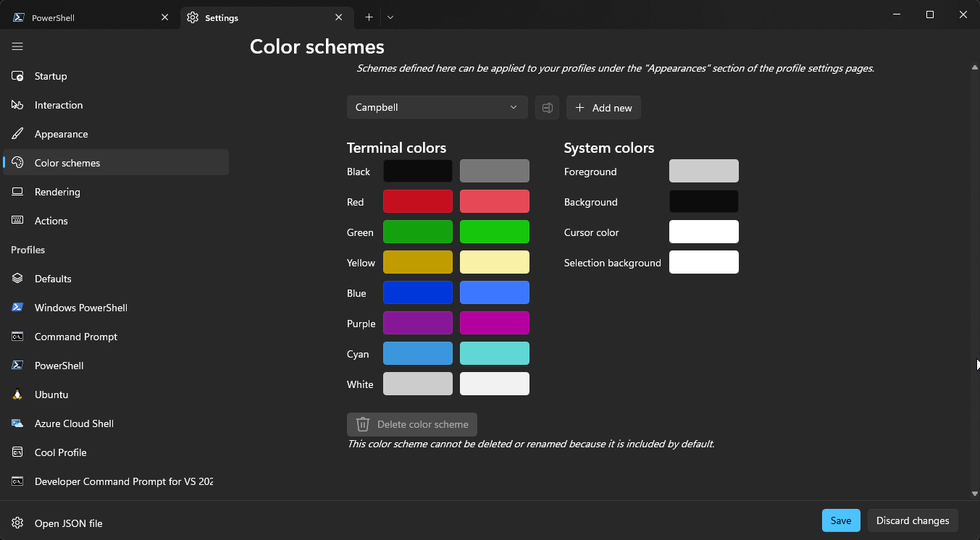Open the Interaction settings page
The image size is (980, 540).
[116, 105]
